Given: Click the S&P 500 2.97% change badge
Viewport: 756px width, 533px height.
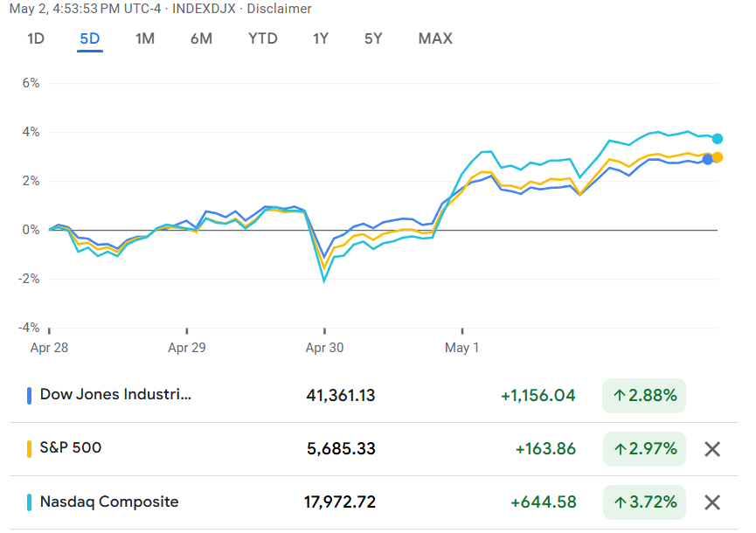Looking at the screenshot, I should 644,449.
